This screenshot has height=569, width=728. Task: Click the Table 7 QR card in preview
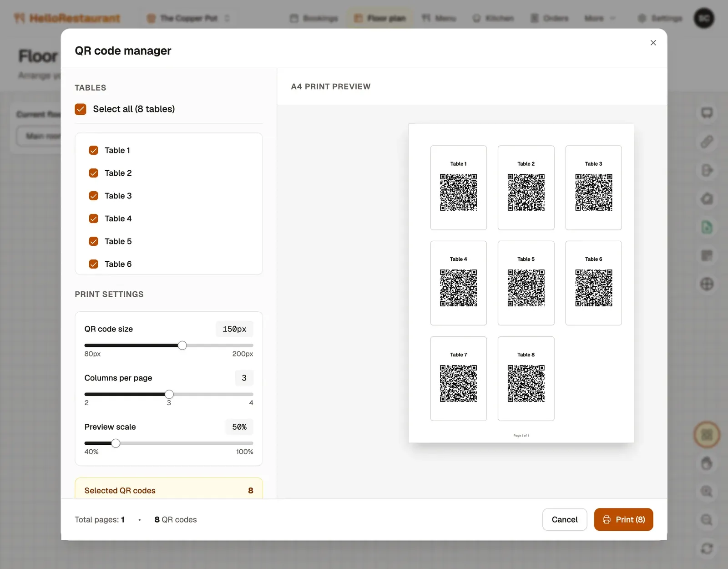coord(459,379)
